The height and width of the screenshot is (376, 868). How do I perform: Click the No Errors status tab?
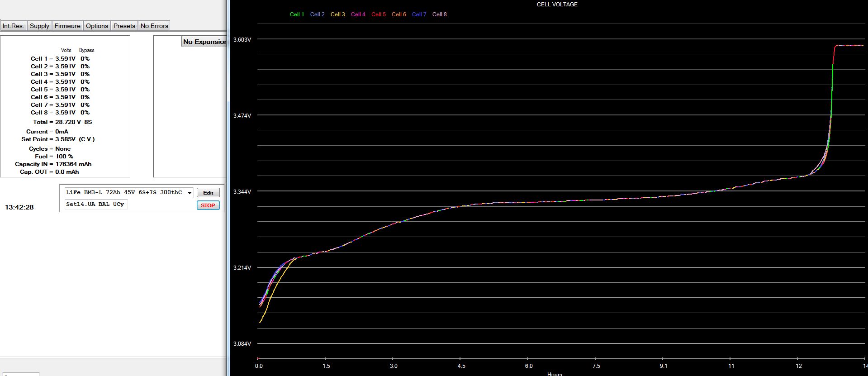[x=154, y=26]
